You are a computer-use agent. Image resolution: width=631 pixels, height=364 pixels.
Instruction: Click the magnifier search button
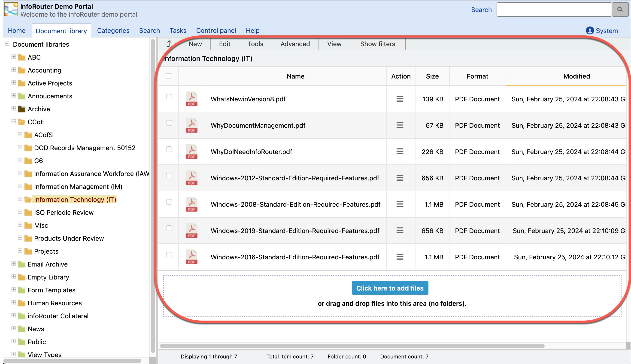[619, 9]
